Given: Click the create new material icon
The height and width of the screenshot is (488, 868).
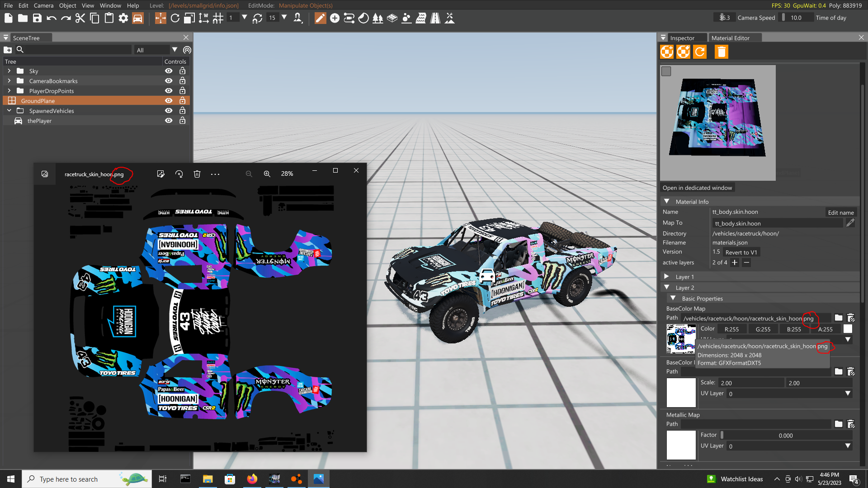Looking at the screenshot, I should coord(667,52).
